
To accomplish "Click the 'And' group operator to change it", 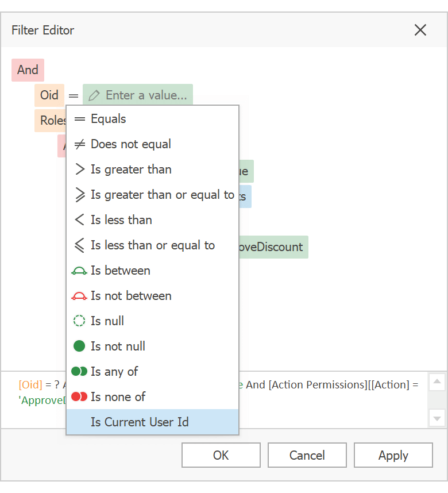I will (28, 70).
